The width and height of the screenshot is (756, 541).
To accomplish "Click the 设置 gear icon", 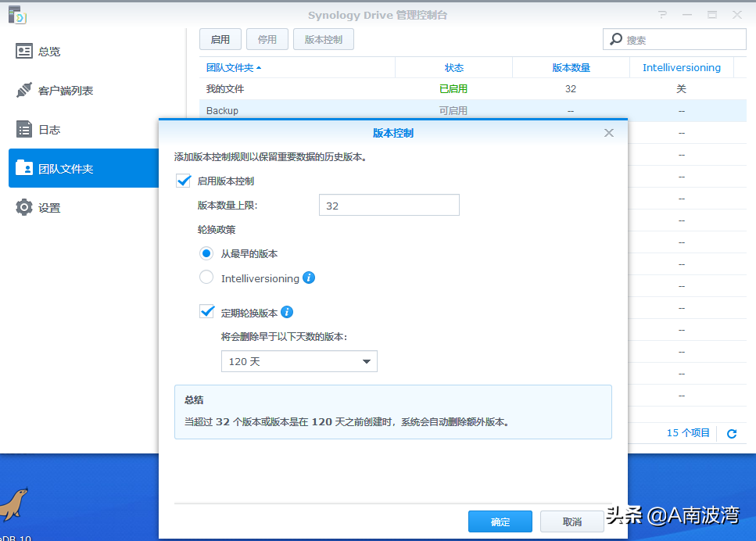I will pos(23,207).
